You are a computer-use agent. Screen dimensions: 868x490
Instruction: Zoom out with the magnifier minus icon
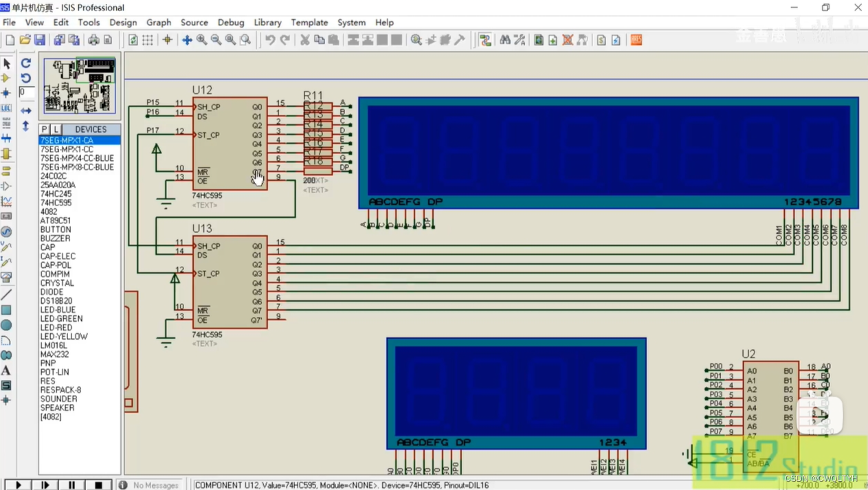pos(216,41)
